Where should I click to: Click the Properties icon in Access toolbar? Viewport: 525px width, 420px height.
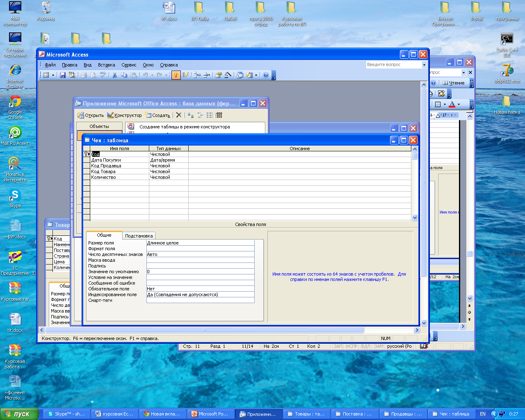point(218,75)
